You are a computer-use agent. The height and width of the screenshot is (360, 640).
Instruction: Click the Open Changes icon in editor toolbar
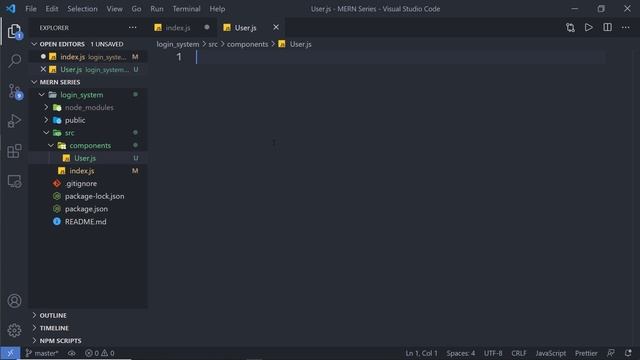tap(570, 27)
